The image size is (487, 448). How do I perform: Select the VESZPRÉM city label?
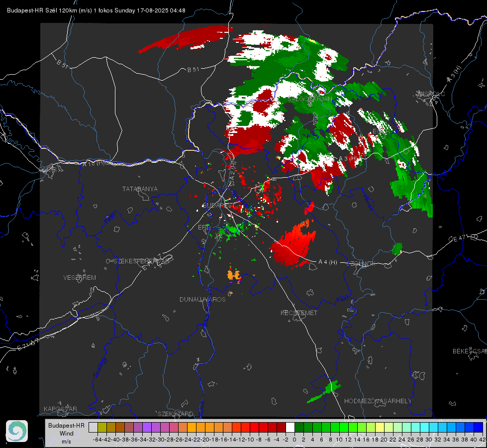tap(80, 278)
